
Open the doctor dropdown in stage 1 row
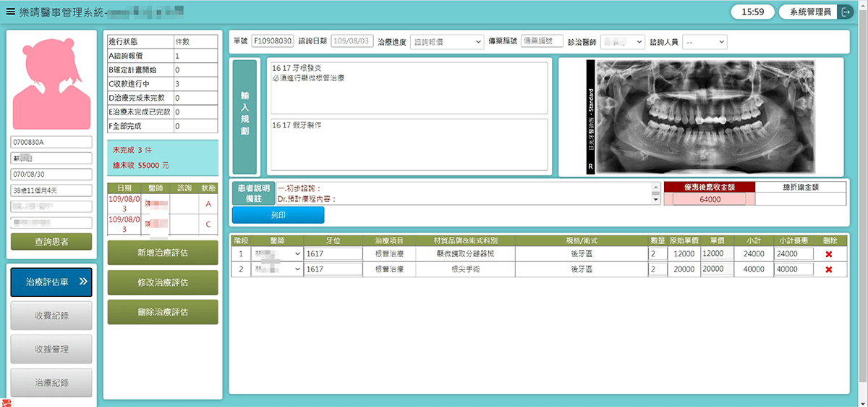pos(276,254)
